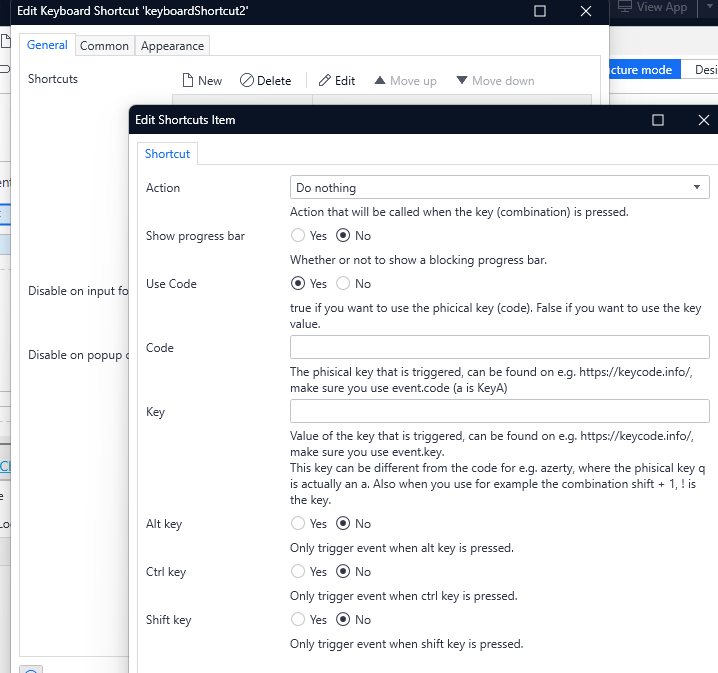
Task: Select the Shortcut tab
Action: [167, 154]
